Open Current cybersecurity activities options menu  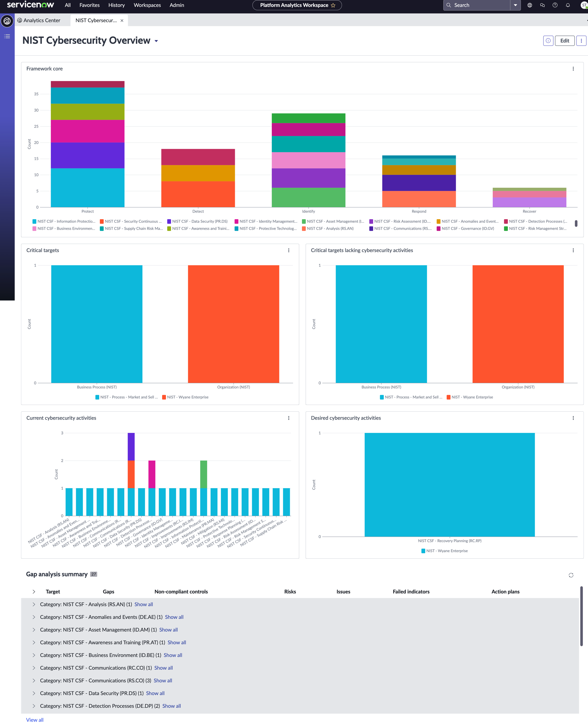[x=289, y=418]
